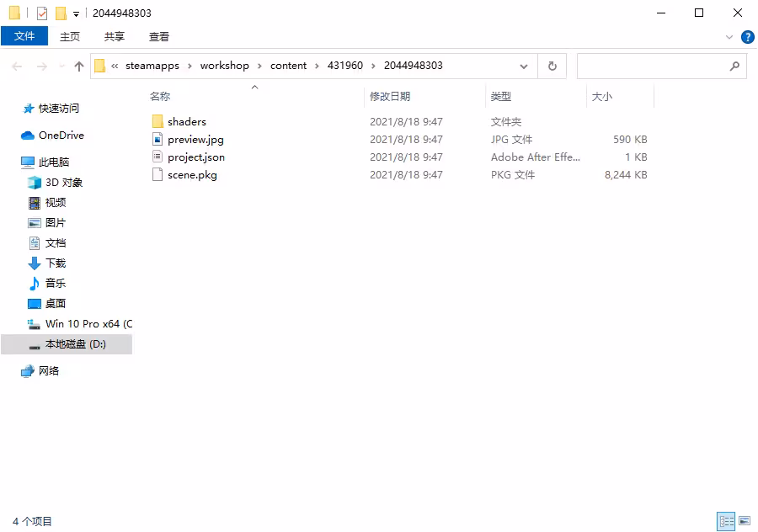This screenshot has width=758, height=532.
Task: Open the address bar history dropdown
Action: (524, 66)
